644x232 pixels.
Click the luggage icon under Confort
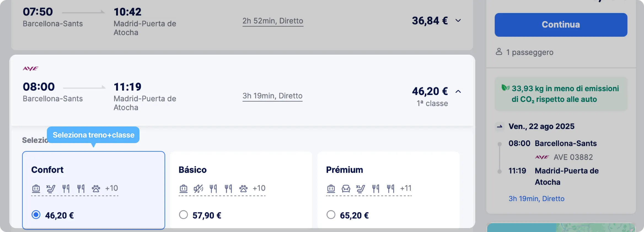(36, 189)
